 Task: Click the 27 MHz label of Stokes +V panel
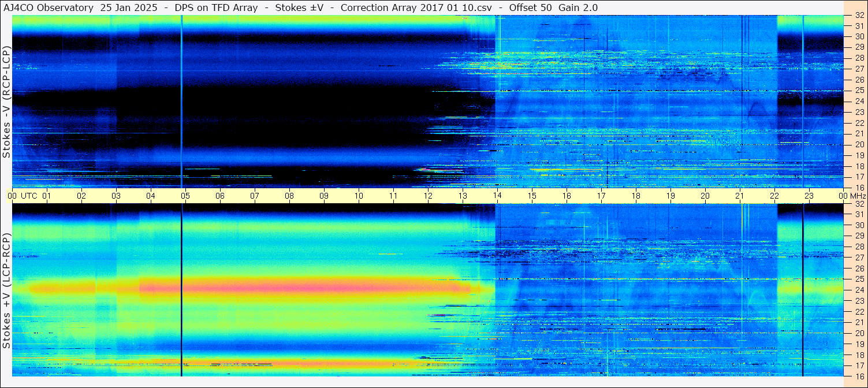click(859, 258)
